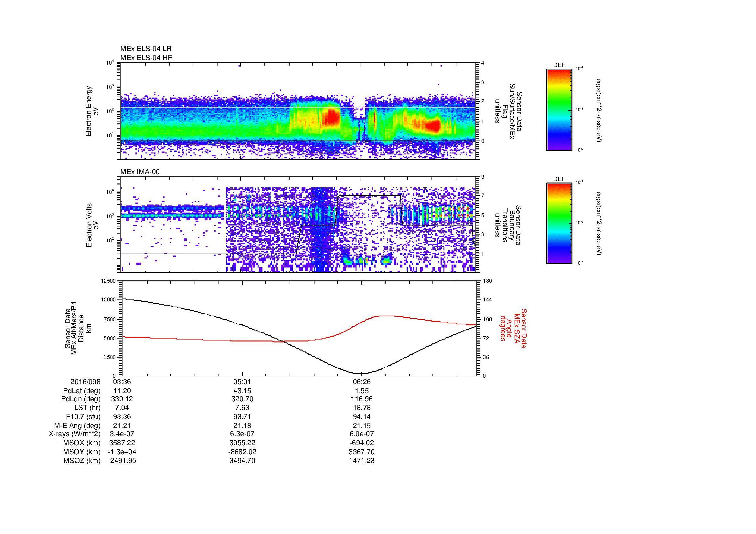
Task: Click the 'LST (hr)' row label
Action: 87,408
